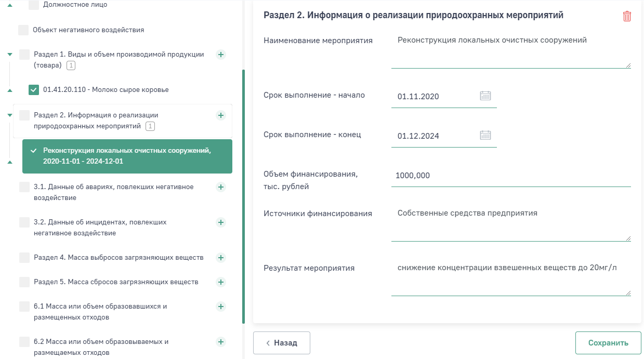644x359 pixels.
Task: Edit Объем финансирования value 1000,000
Action: pos(511,176)
